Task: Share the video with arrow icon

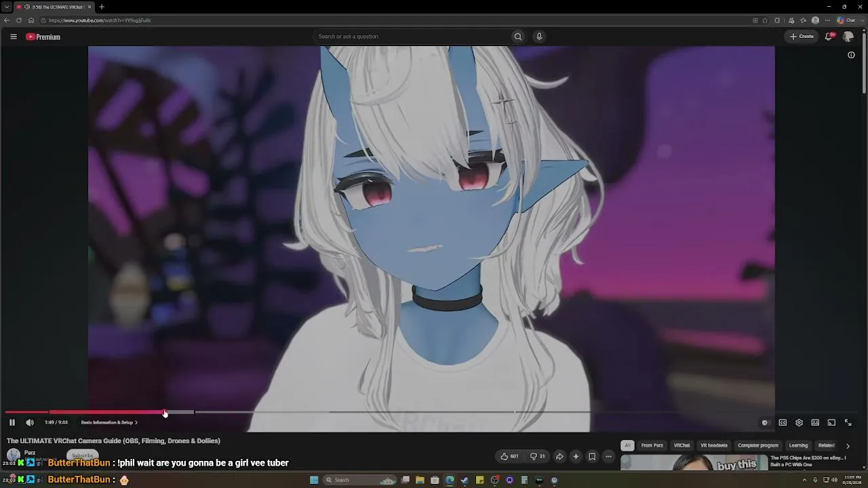Action: 559,456
